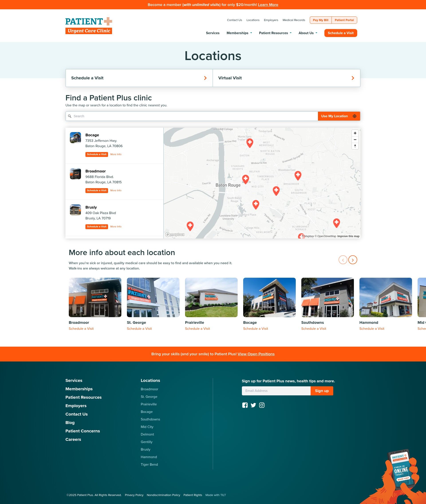Click the Patient Plus Urgent Care logo
This screenshot has width=426, height=504.
[x=89, y=25]
